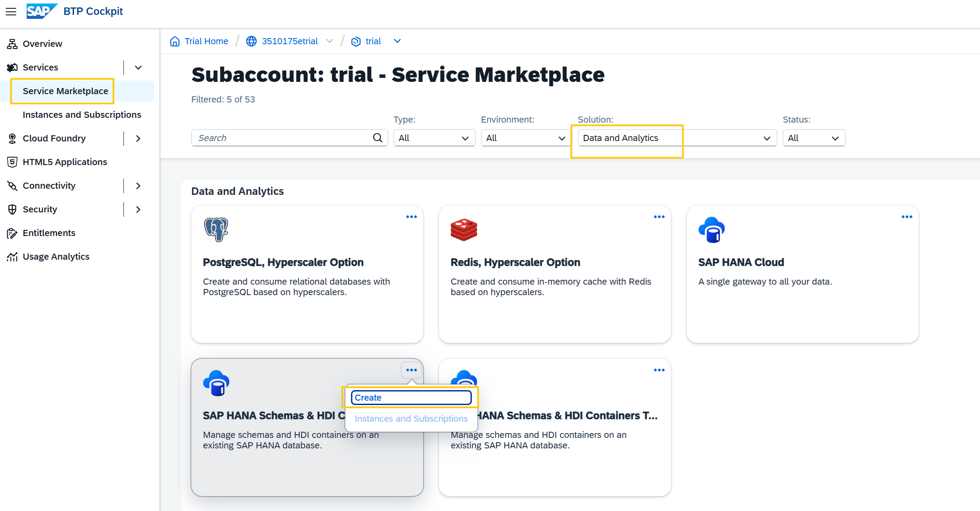The image size is (980, 511).
Task: Open PostgreSQL, Hyperscaler Option card title
Action: 283,262
